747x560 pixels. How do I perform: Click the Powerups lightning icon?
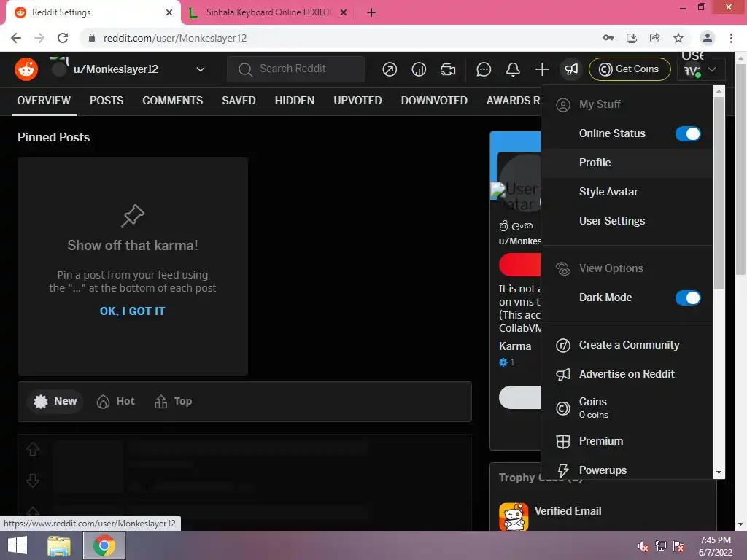(x=563, y=470)
